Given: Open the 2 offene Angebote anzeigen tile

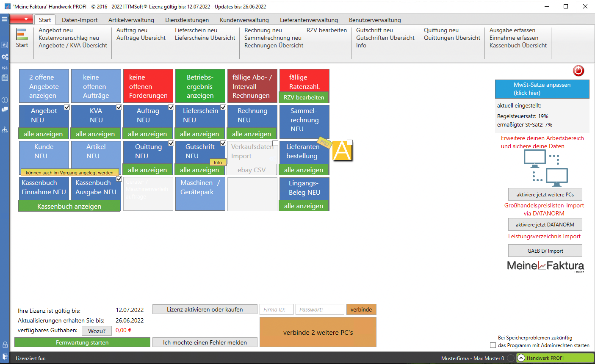Looking at the screenshot, I should pos(44,86).
